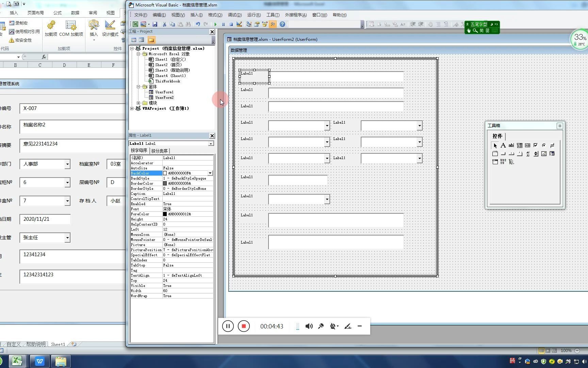Select the ComboBox tool in the Toolbox
This screenshot has height=368, width=588.
pos(519,145)
